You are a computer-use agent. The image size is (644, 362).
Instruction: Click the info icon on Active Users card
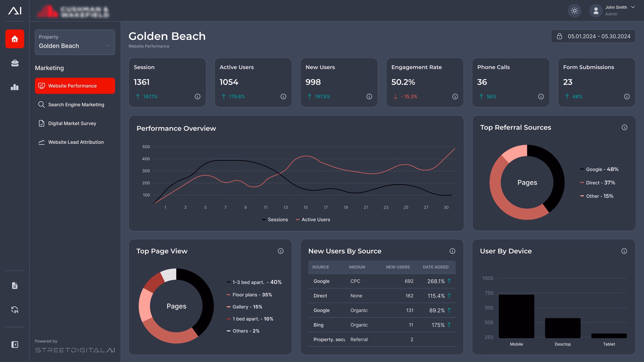pyautogui.click(x=283, y=96)
